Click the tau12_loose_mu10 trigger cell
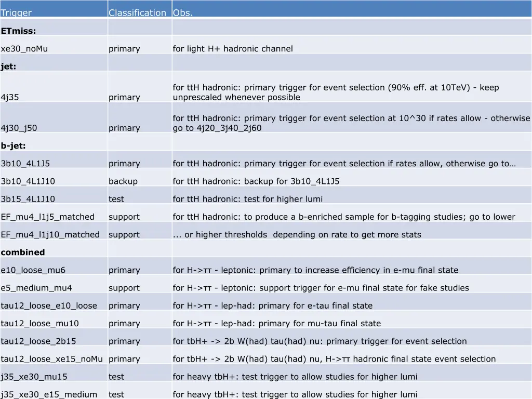This screenshot has width=532, height=399. click(54, 319)
